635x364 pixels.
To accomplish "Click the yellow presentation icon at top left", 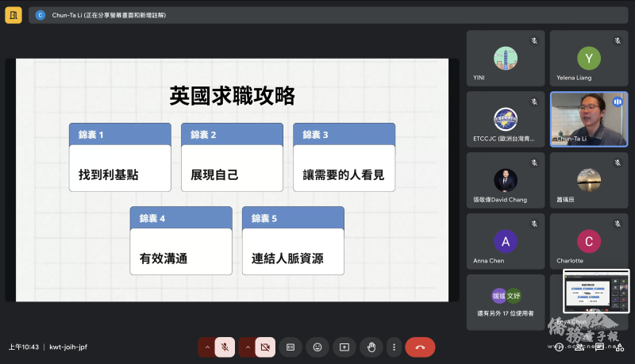I will click(x=13, y=15).
